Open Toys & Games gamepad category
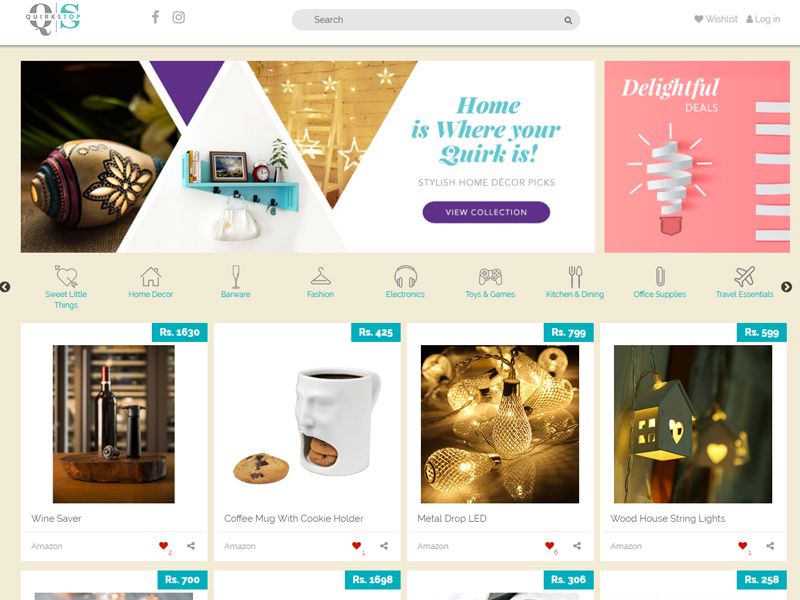The width and height of the screenshot is (800, 600). pyautogui.click(x=490, y=277)
